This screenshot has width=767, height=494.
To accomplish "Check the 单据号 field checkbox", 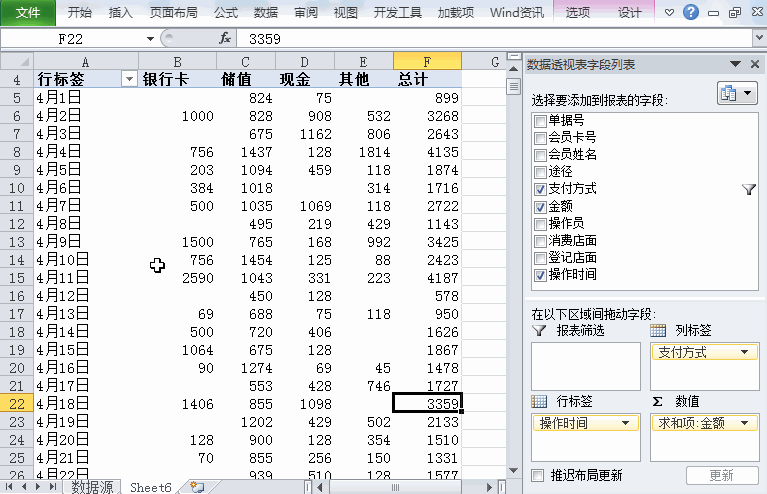I will 540,121.
